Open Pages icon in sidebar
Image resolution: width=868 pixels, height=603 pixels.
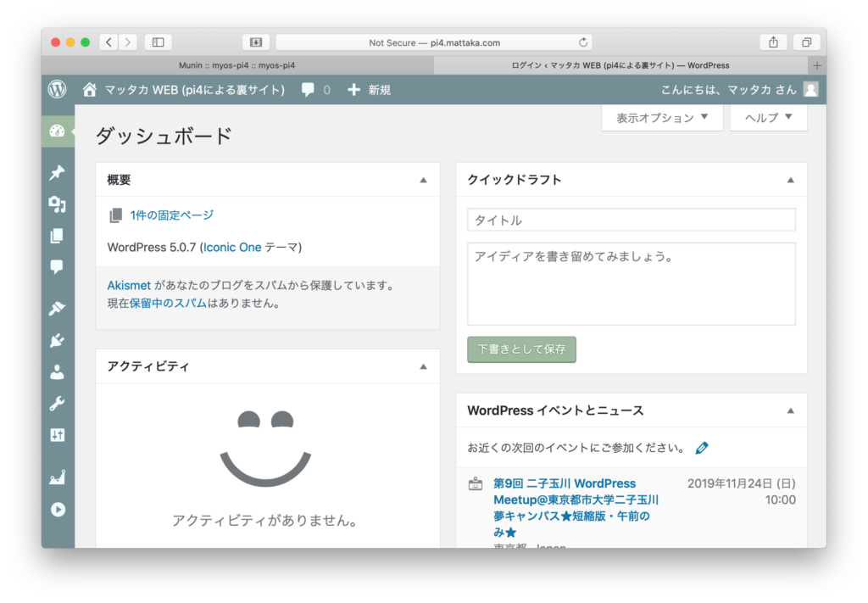[57, 236]
